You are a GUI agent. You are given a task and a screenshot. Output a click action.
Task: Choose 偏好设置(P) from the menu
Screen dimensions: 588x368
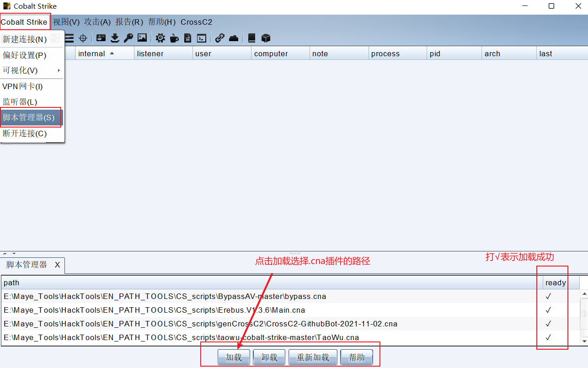[x=32, y=55]
